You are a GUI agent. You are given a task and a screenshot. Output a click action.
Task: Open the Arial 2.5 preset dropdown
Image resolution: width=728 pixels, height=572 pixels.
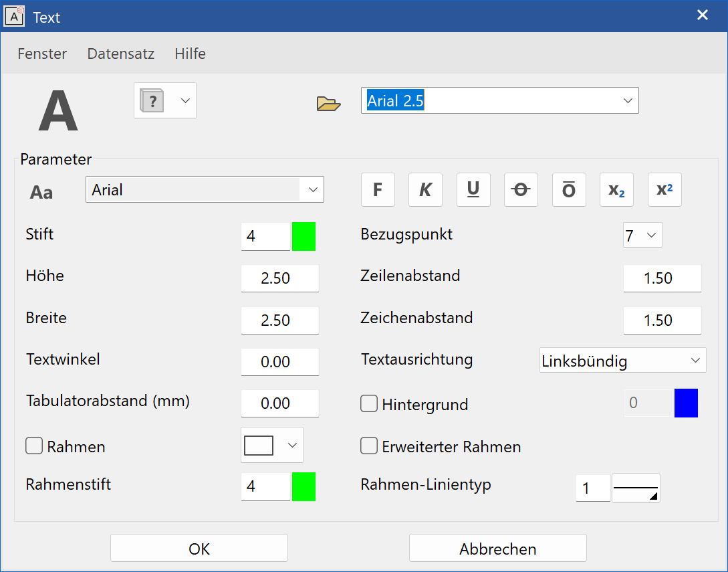pos(628,100)
